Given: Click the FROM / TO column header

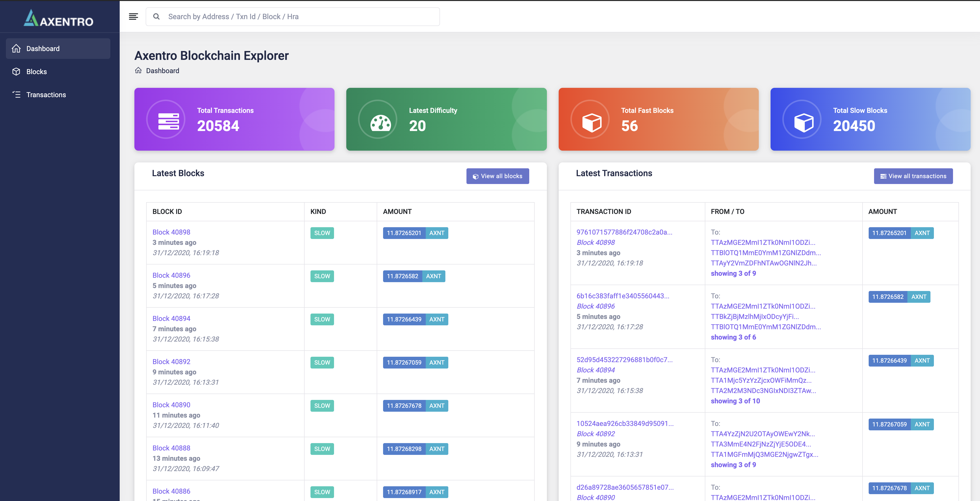Looking at the screenshot, I should pyautogui.click(x=727, y=211).
